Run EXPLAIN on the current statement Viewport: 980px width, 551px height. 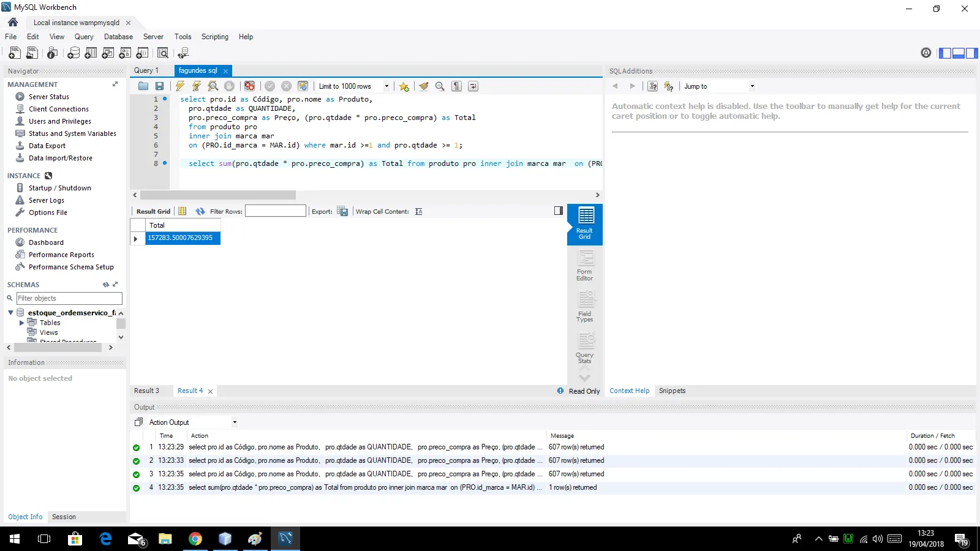[x=213, y=86]
